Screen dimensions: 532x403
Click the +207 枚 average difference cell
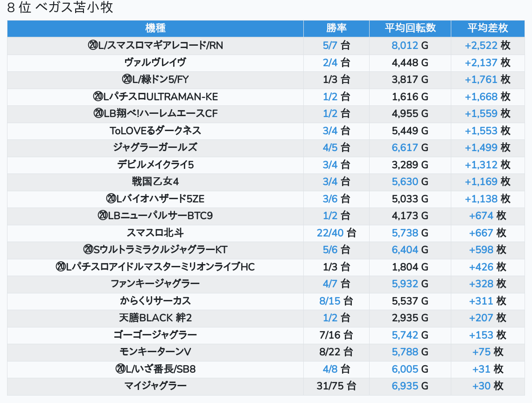488,318
